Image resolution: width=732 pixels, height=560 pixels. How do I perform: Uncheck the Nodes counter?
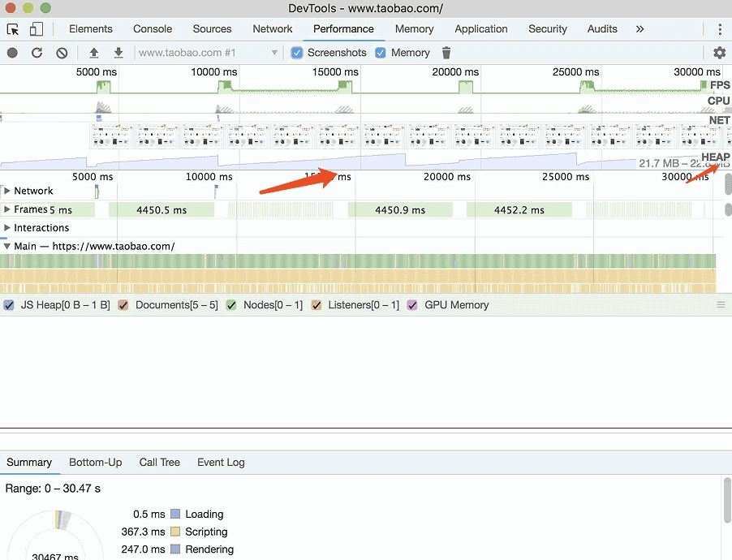(231, 305)
